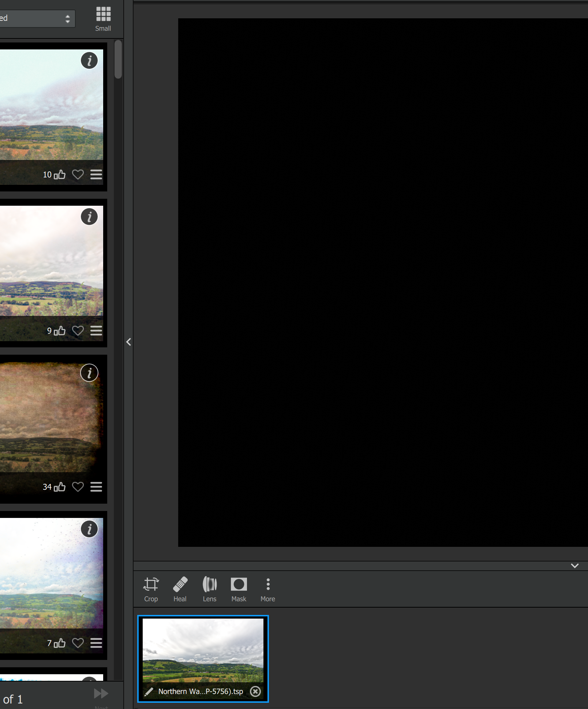This screenshot has width=588, height=709.
Task: Remove the Northern Wales file with the X button
Action: pos(255,691)
